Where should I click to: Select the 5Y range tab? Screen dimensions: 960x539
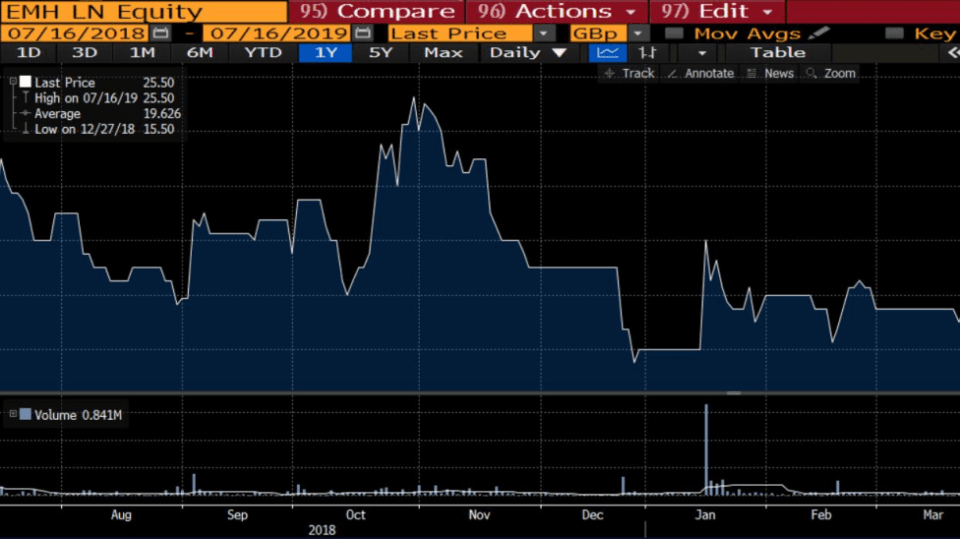381,53
